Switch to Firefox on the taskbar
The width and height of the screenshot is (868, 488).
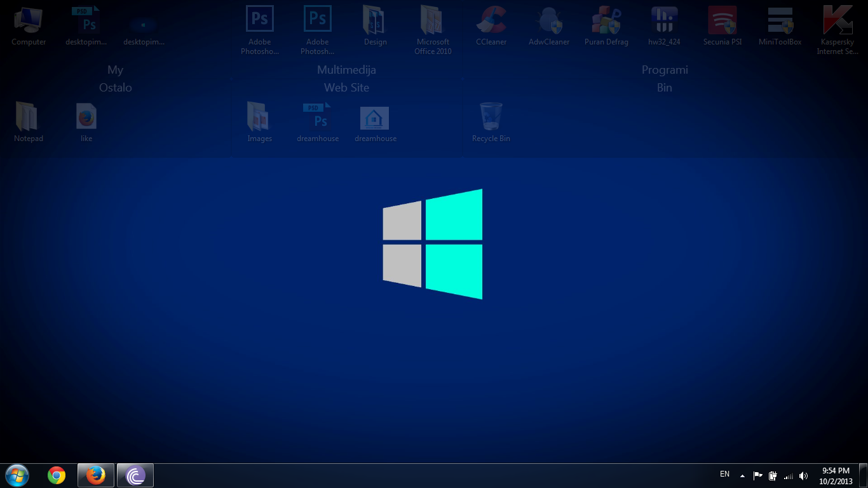click(x=96, y=475)
